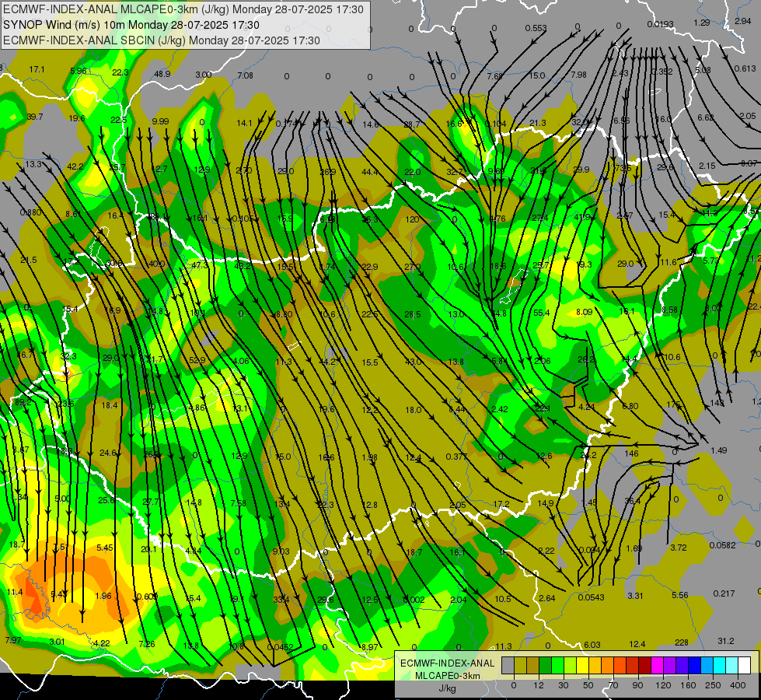Pick the bright green legend swatch
The height and width of the screenshot is (700, 761).
pyautogui.click(x=558, y=665)
